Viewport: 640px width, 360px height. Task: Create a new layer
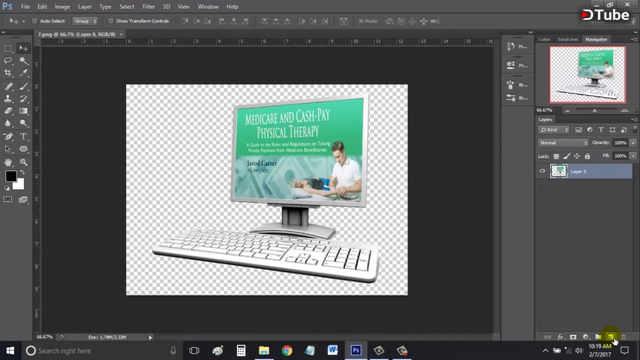pos(611,337)
